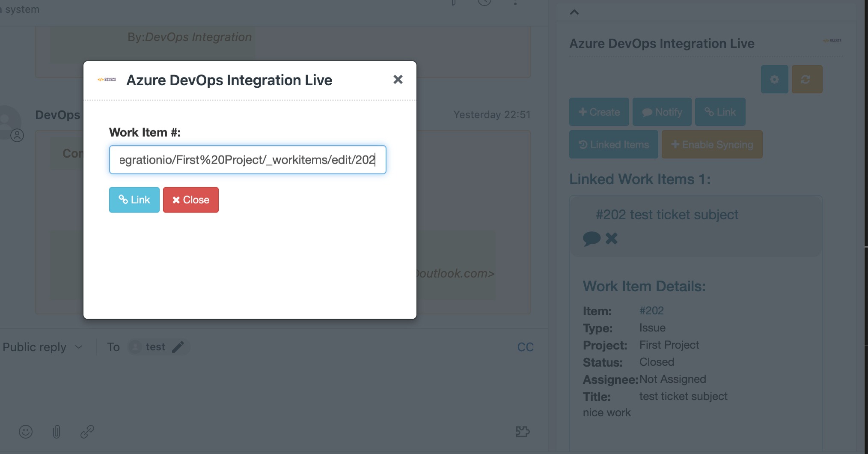Unlink work item #202 with X icon
The image size is (868, 454).
click(612, 238)
